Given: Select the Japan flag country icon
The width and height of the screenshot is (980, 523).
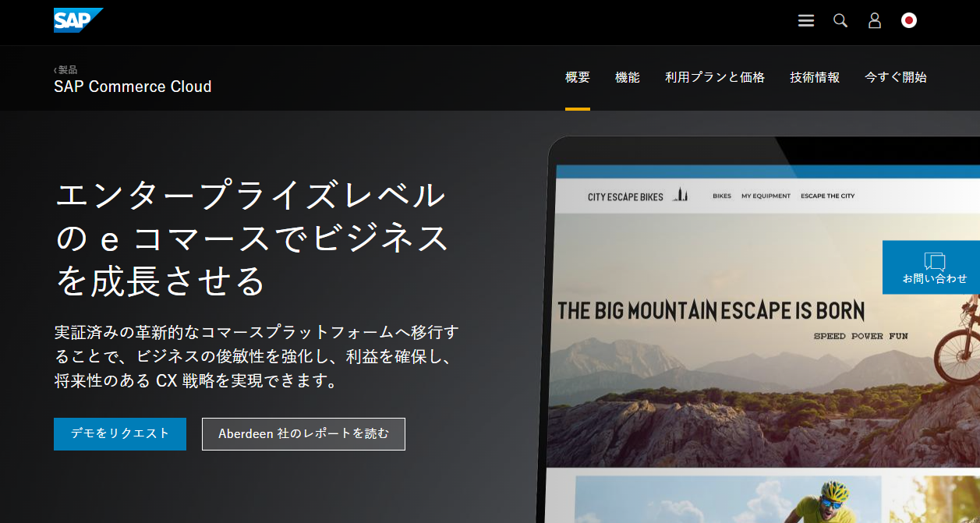Looking at the screenshot, I should click(x=909, y=21).
